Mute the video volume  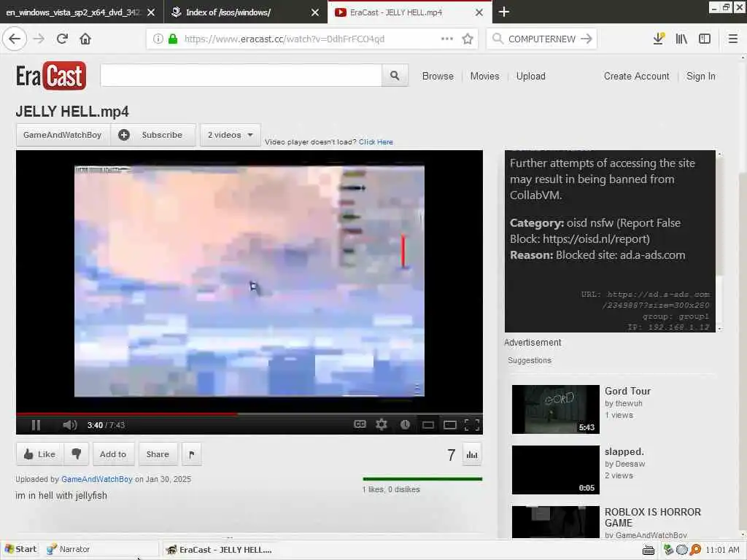click(x=69, y=425)
